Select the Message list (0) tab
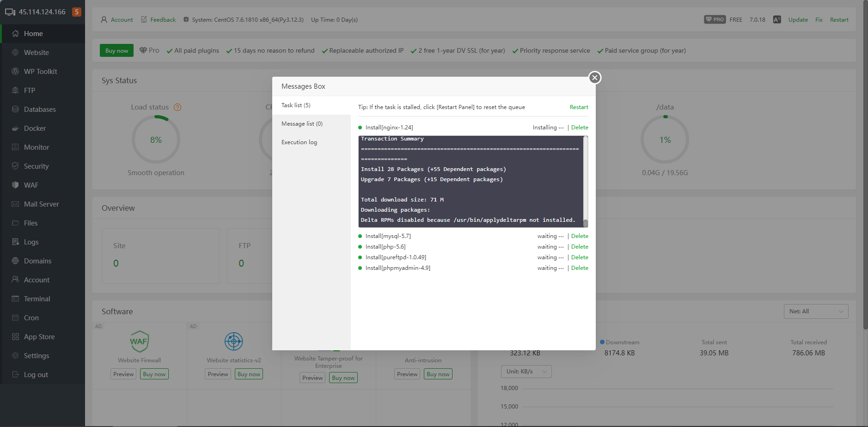This screenshot has width=868, height=427. pyautogui.click(x=312, y=124)
